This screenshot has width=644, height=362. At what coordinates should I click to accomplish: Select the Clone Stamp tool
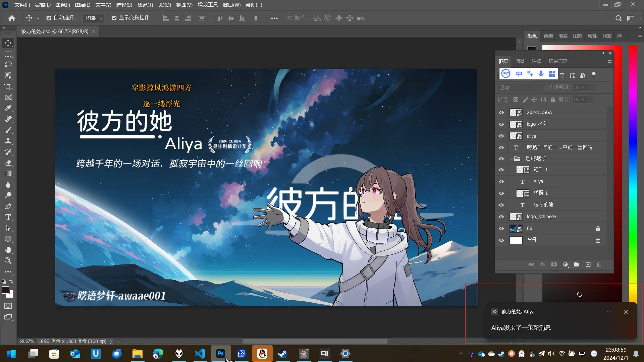tap(8, 141)
